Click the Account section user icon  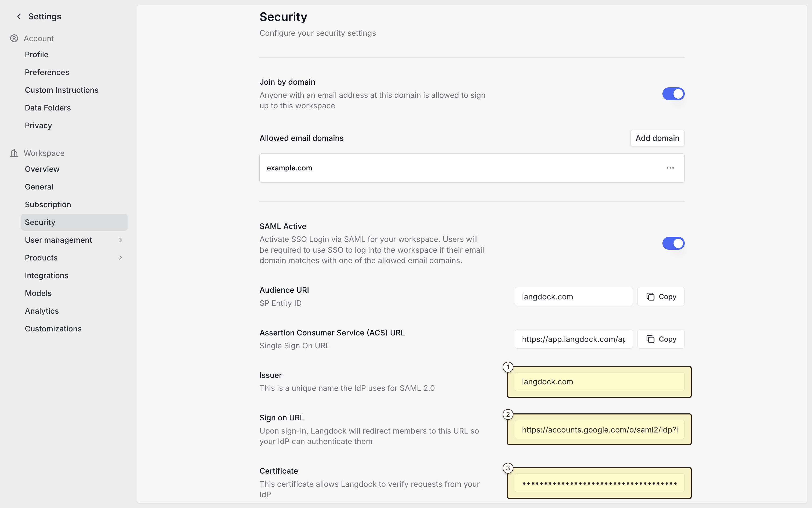coord(14,38)
